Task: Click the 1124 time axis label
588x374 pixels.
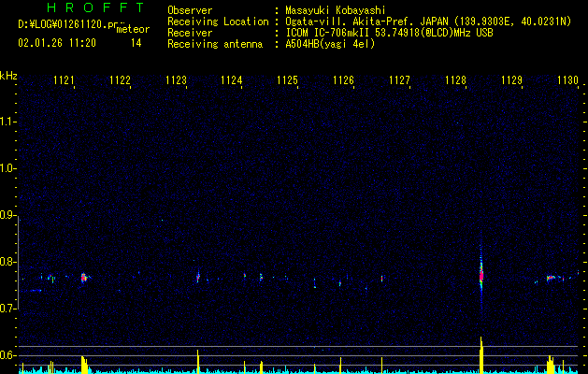Action: point(232,80)
